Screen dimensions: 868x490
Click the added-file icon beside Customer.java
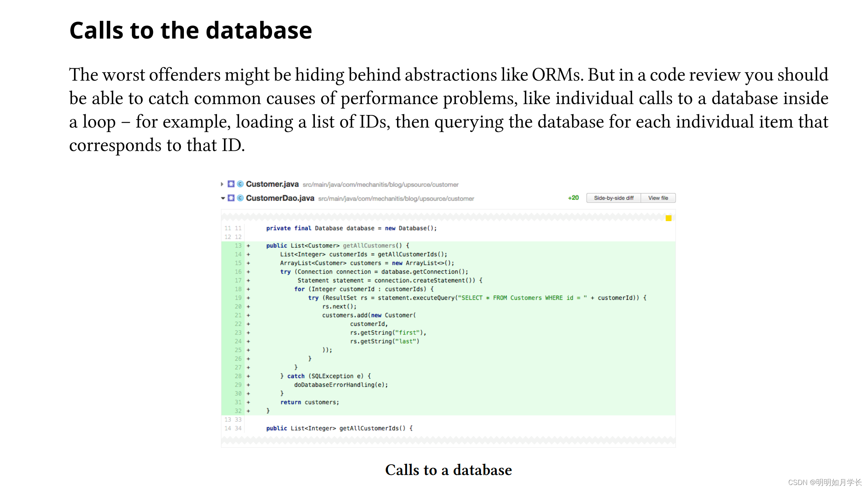pos(231,184)
